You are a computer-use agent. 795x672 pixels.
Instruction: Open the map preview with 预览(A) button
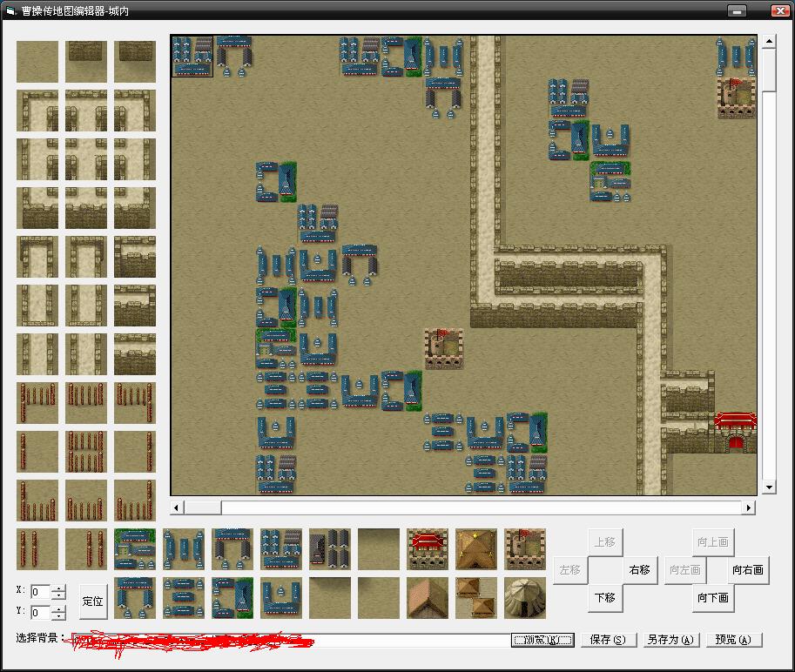[733, 640]
